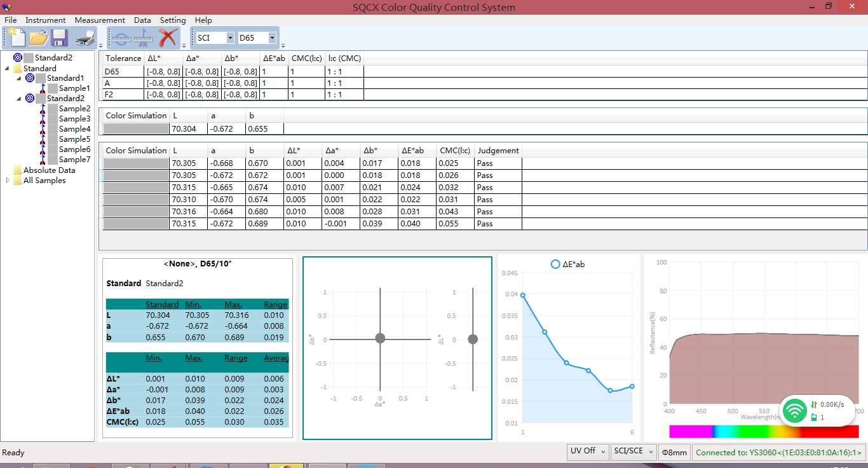Click the A tolerance row label

click(107, 83)
